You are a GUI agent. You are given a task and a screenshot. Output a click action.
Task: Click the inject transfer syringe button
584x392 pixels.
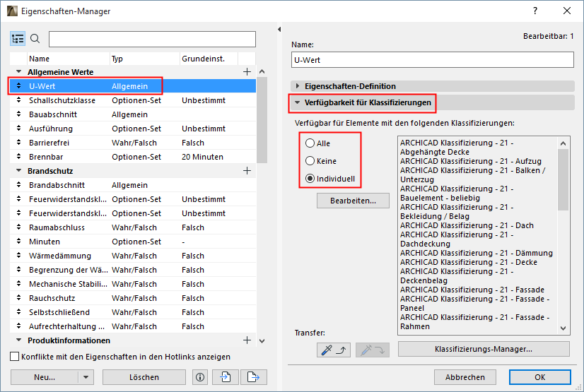[373, 350]
